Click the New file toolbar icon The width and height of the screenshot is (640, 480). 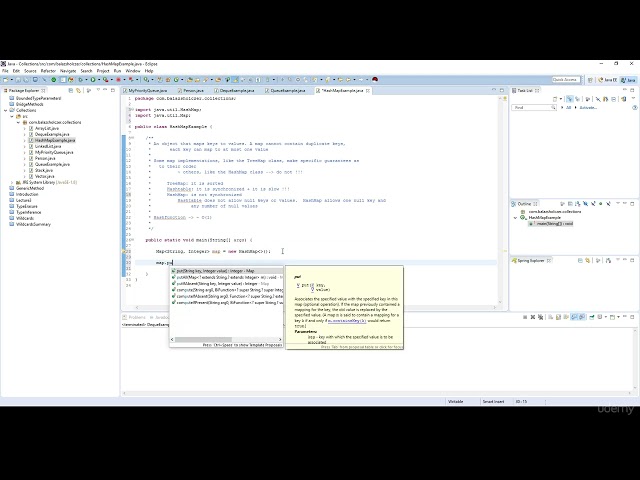5,80
